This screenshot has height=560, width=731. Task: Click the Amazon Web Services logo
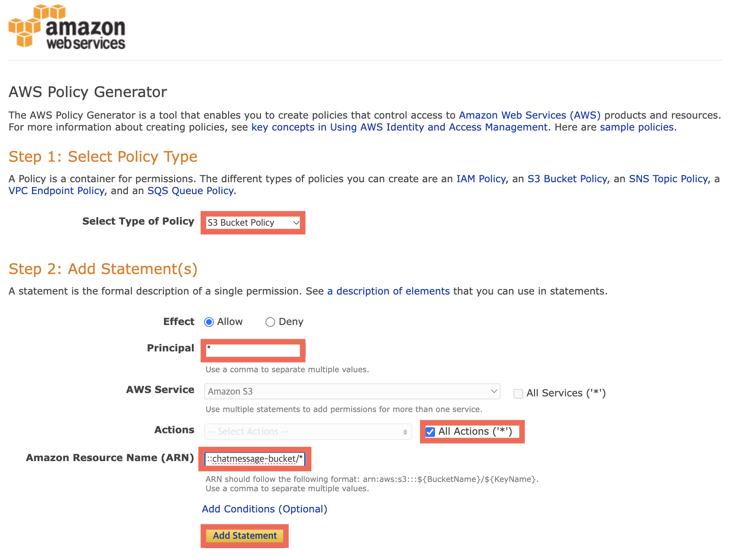coord(67,26)
